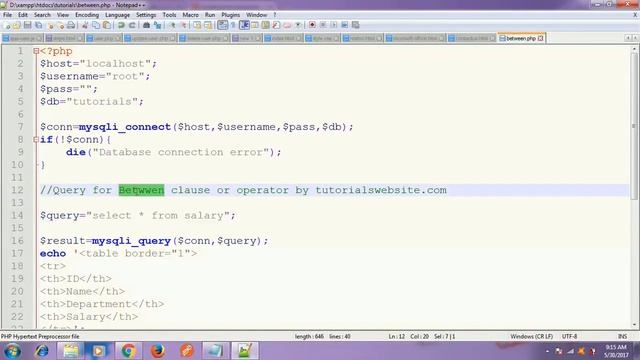Open Internet Explorer from the taskbar
The image size is (640, 360).
[41, 351]
